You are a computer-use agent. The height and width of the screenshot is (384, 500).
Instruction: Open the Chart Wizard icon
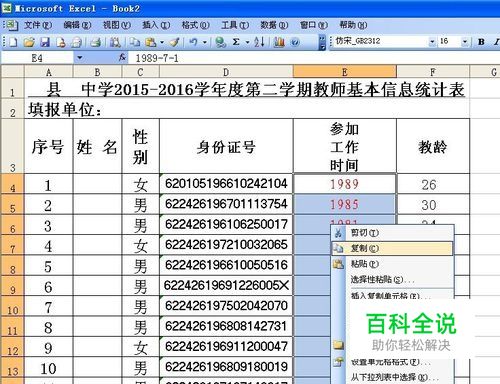tap(279, 42)
